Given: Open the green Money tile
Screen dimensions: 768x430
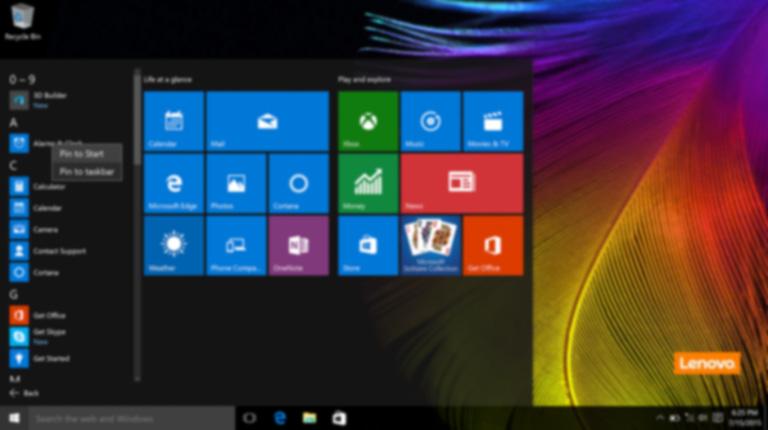Looking at the screenshot, I should click(x=368, y=183).
